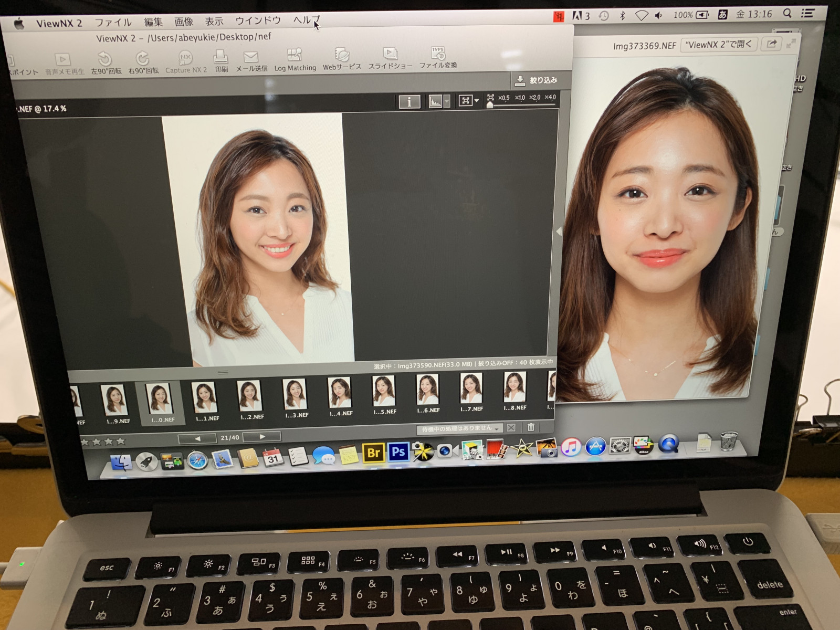Screen dimensions: 840x630
Task: Open Finder from the Dock
Action: point(121,462)
